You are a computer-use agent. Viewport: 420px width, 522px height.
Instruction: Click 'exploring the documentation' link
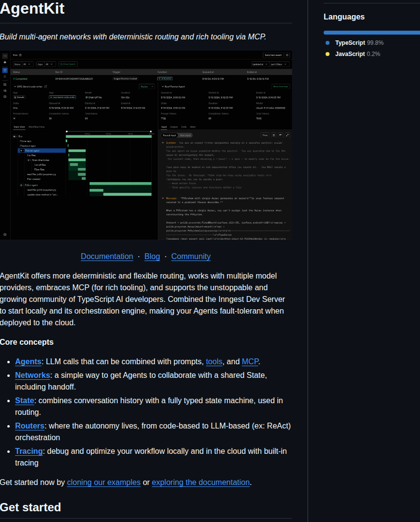pyautogui.click(x=201, y=483)
